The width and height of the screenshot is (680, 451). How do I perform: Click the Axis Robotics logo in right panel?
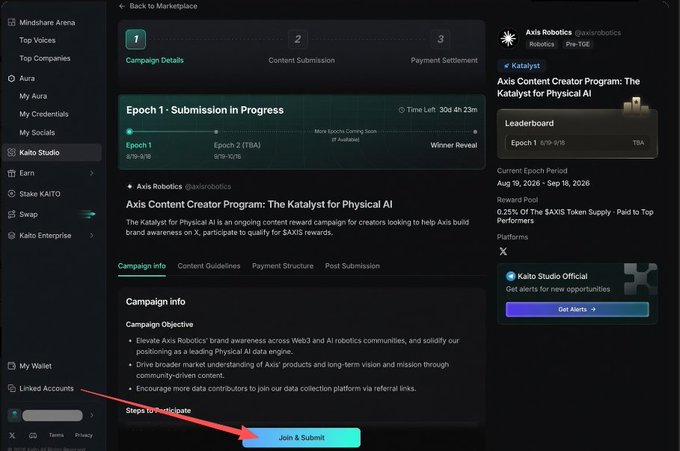tap(508, 39)
